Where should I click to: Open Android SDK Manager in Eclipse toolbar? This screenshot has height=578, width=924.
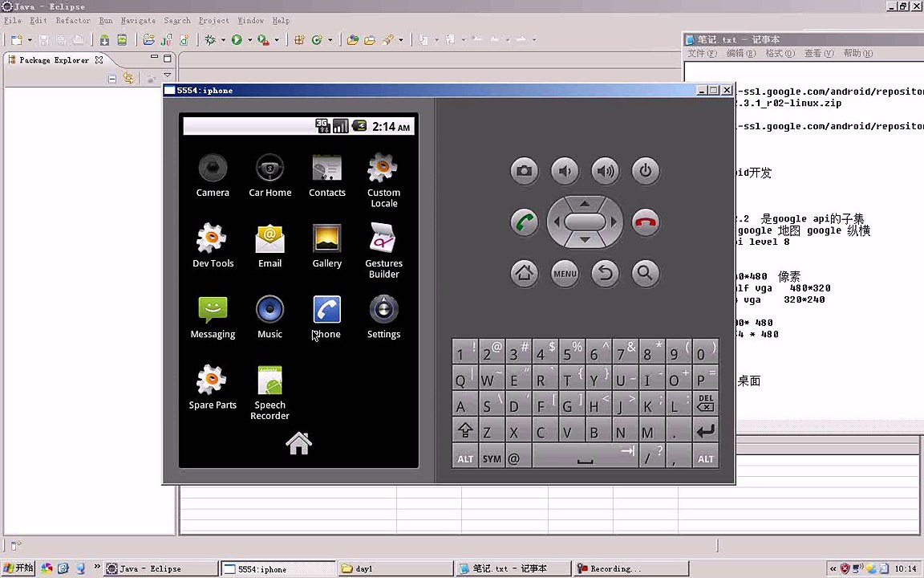click(x=104, y=39)
